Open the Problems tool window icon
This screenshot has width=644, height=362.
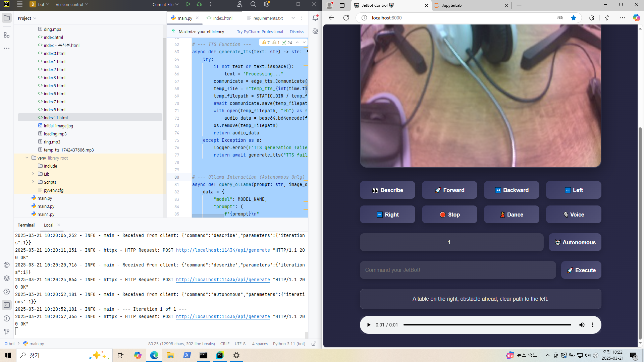coord(7,318)
